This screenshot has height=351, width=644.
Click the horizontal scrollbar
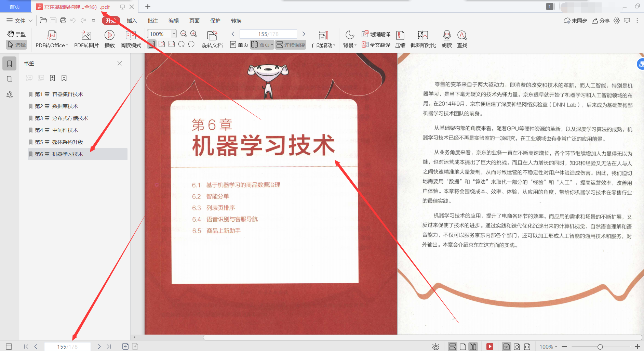pyautogui.click(x=422, y=337)
